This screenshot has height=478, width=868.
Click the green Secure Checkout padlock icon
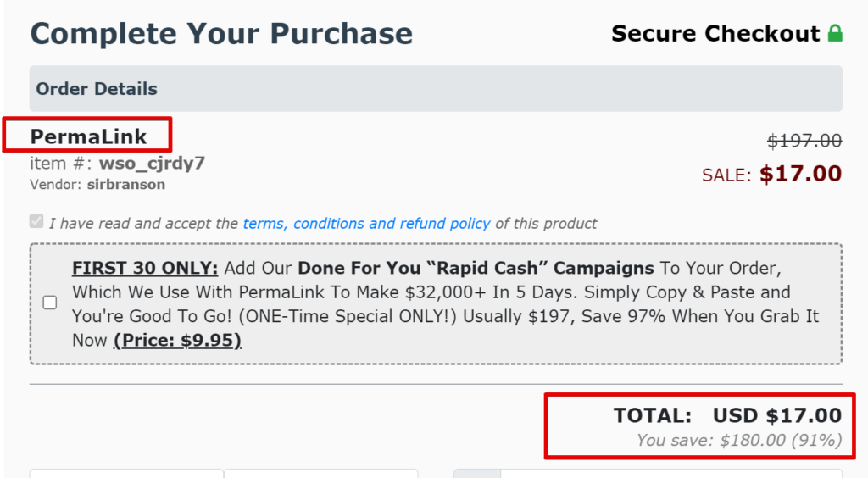835,33
